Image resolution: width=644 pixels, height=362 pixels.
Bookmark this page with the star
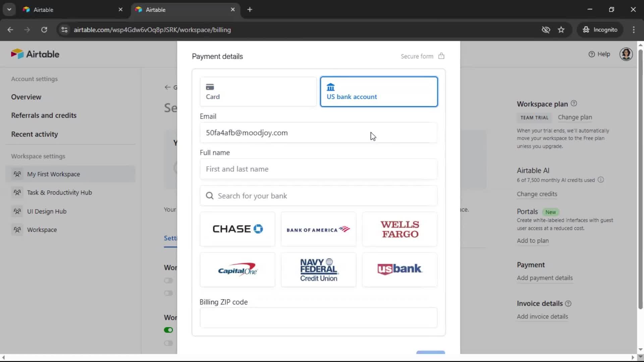tap(561, 29)
